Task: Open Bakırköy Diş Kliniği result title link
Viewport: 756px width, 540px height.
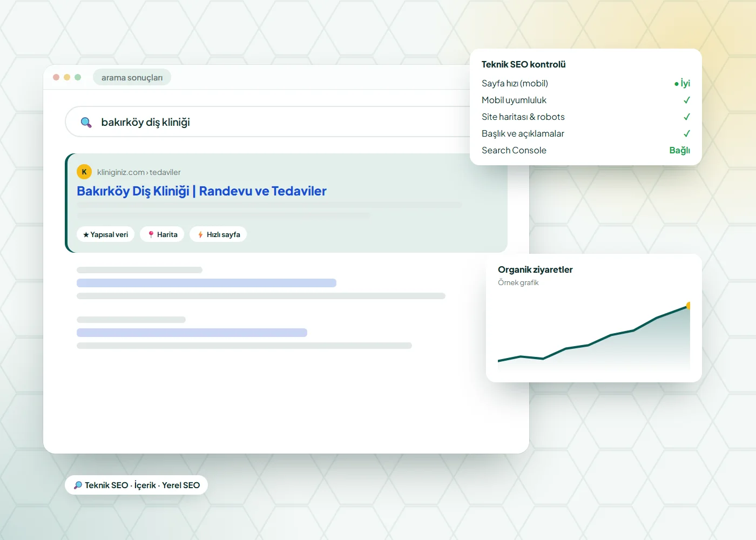Action: (x=201, y=191)
